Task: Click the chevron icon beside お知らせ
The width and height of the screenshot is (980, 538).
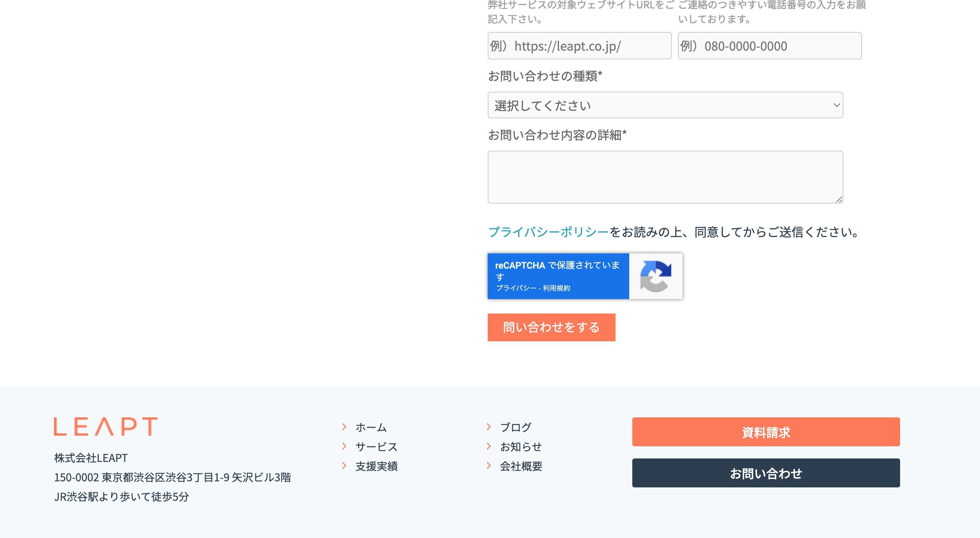Action: tap(489, 447)
